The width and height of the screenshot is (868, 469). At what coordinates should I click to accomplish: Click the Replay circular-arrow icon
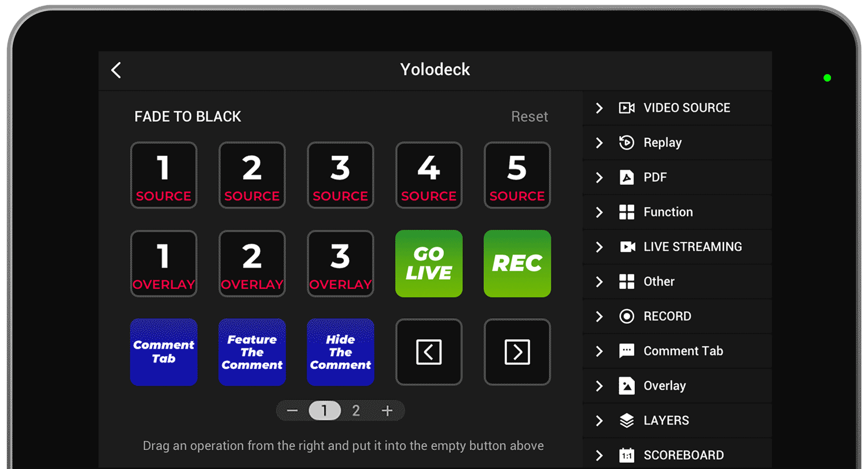pyautogui.click(x=627, y=142)
